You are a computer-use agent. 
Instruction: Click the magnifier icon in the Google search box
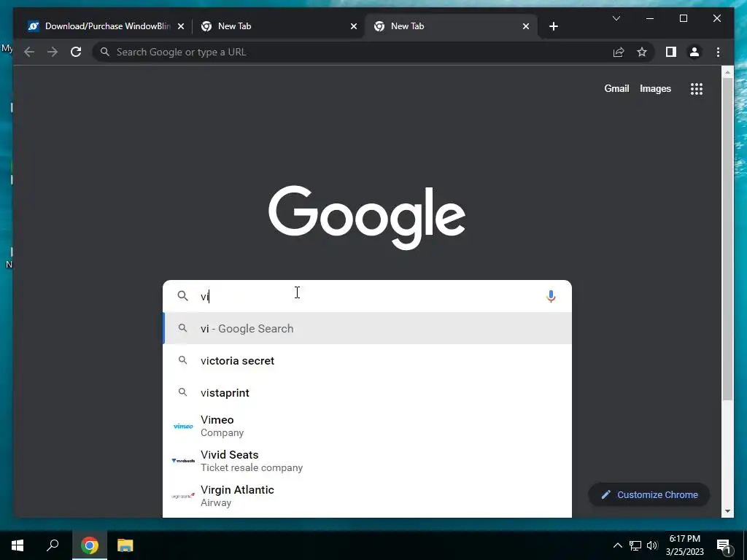pos(182,296)
